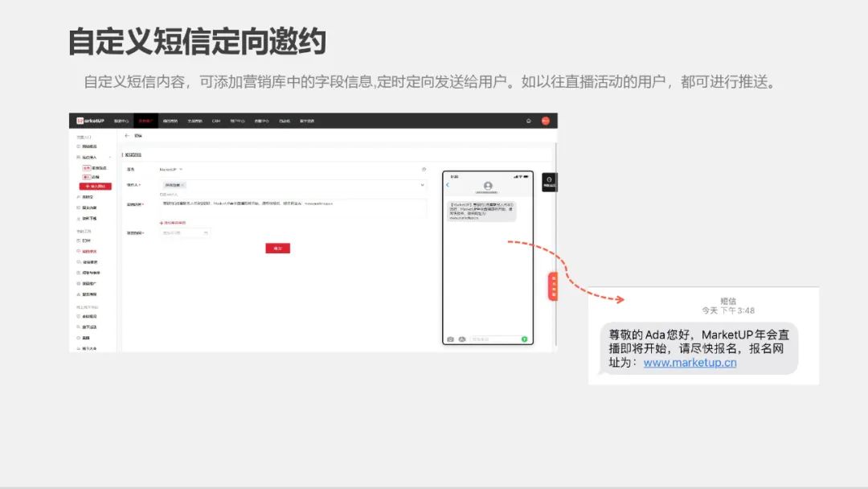
Task: Tap the green send arrow in phone preview
Action: pos(524,339)
